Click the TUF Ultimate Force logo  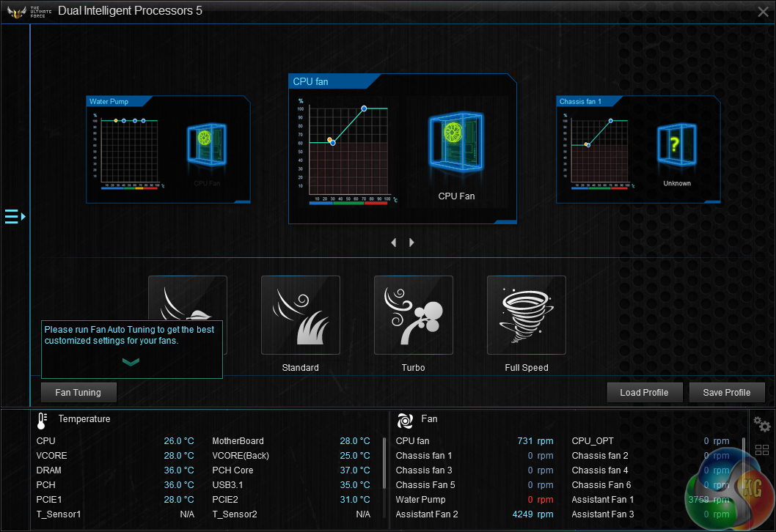click(x=29, y=12)
